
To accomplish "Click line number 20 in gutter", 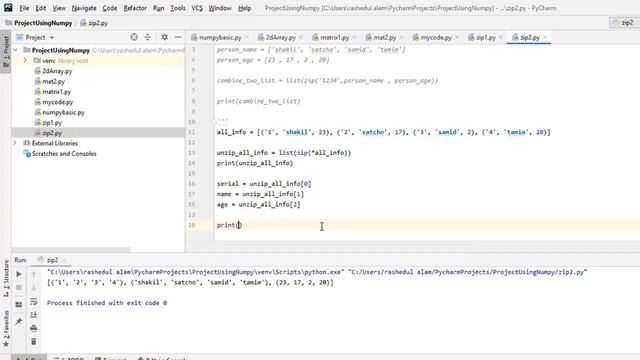I will pos(192,225).
